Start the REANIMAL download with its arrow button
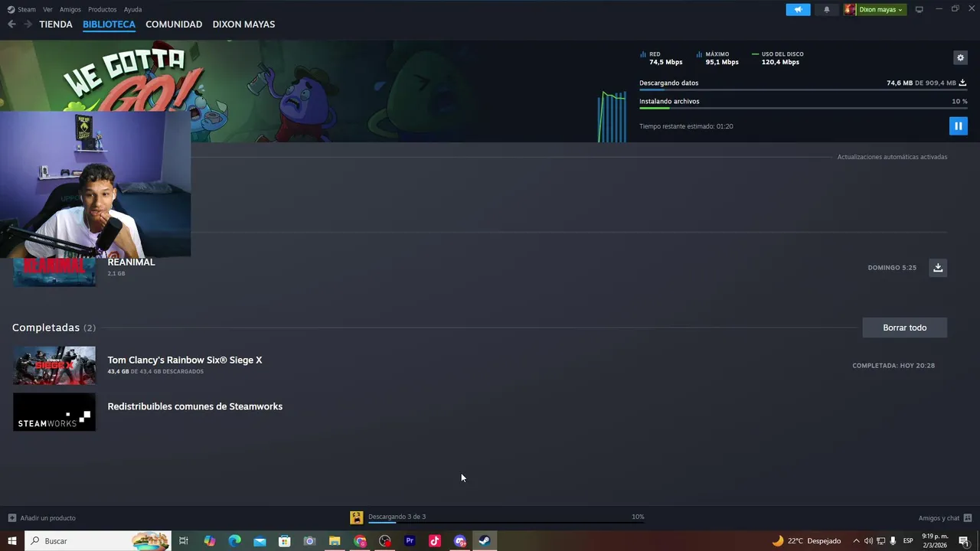The width and height of the screenshot is (980, 551). pos(938,267)
